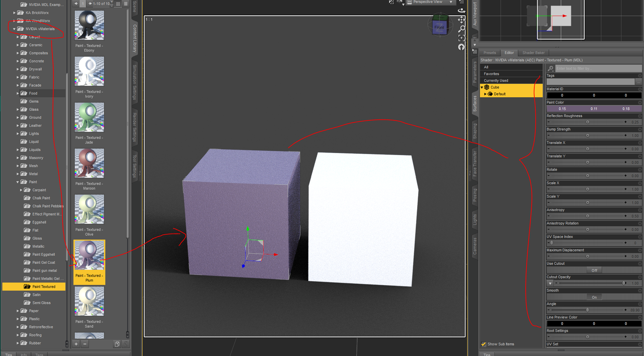Open the Content Library side tab

coord(135,38)
